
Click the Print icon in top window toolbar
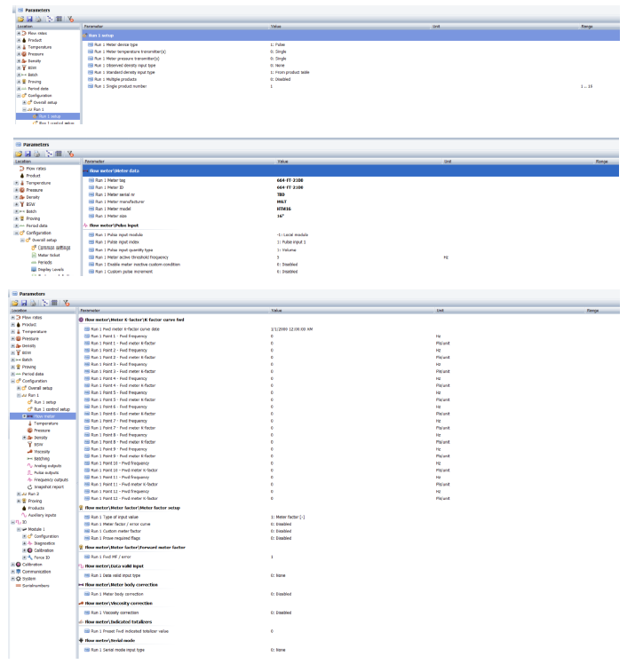tap(38, 19)
